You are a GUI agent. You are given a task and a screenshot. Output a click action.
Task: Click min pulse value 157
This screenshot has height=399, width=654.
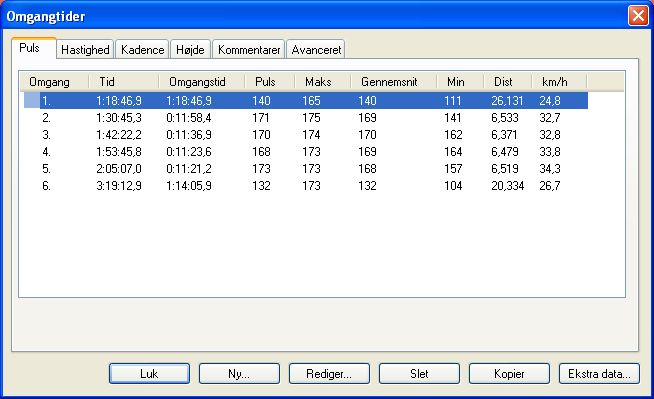(x=453, y=169)
